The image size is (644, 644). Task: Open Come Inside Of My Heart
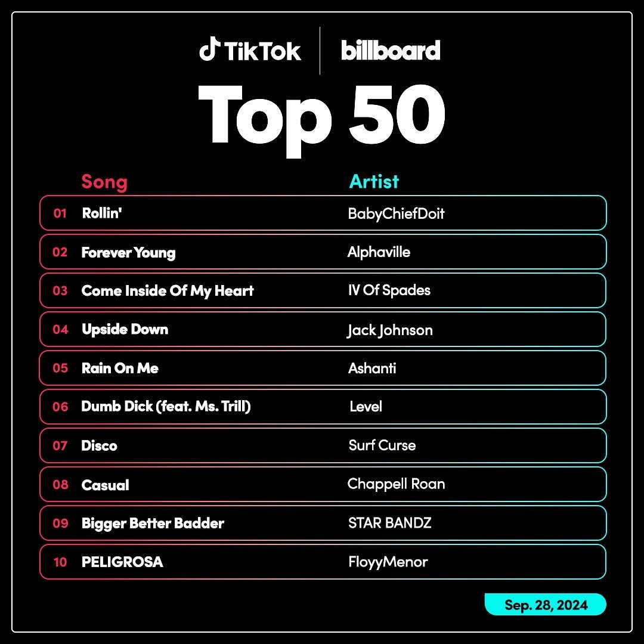click(168, 291)
